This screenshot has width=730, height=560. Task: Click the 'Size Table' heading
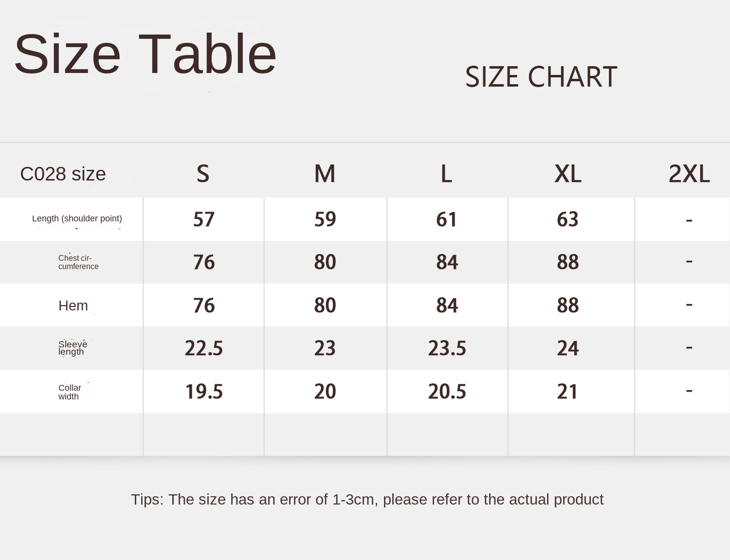click(145, 54)
